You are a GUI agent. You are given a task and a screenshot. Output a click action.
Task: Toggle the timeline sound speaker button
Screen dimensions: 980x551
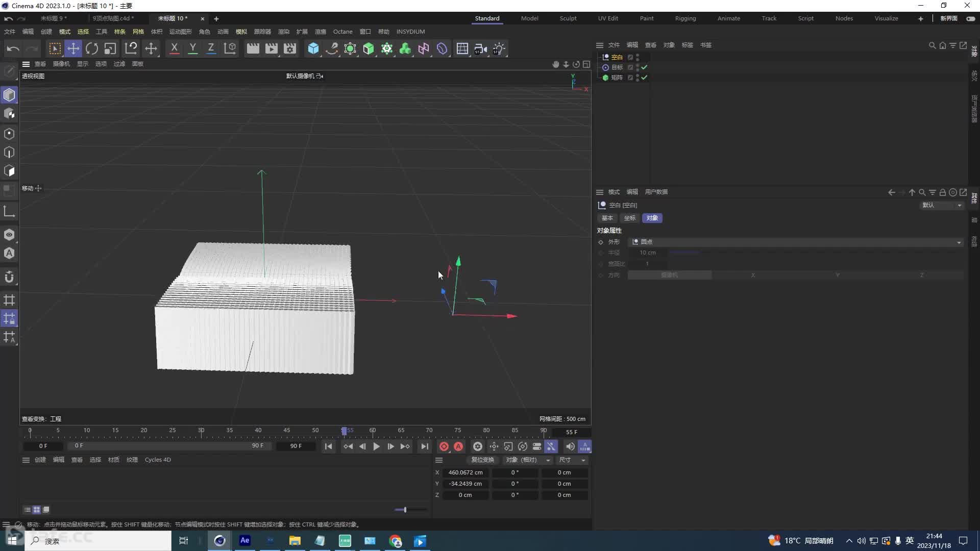tap(570, 446)
